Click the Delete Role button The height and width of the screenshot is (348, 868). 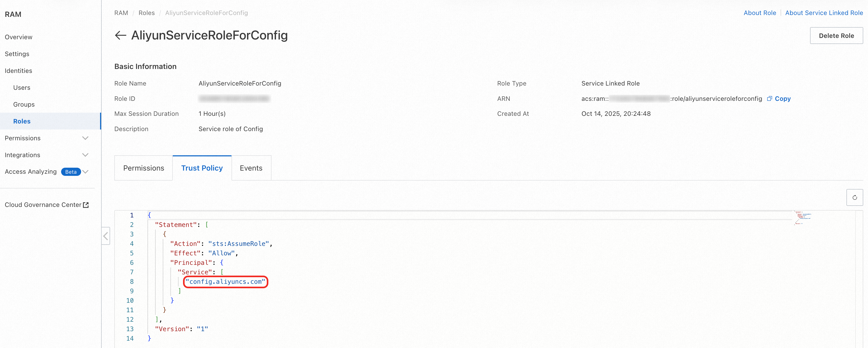(836, 36)
